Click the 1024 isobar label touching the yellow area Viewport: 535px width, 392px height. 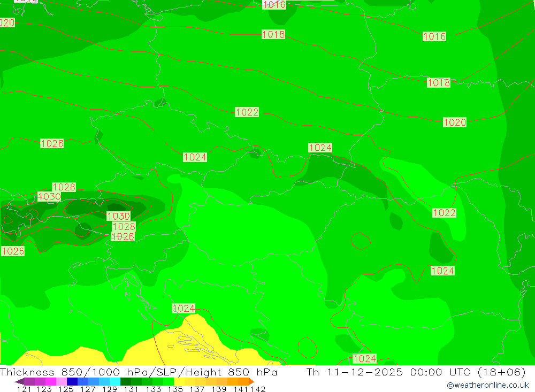coord(184,309)
